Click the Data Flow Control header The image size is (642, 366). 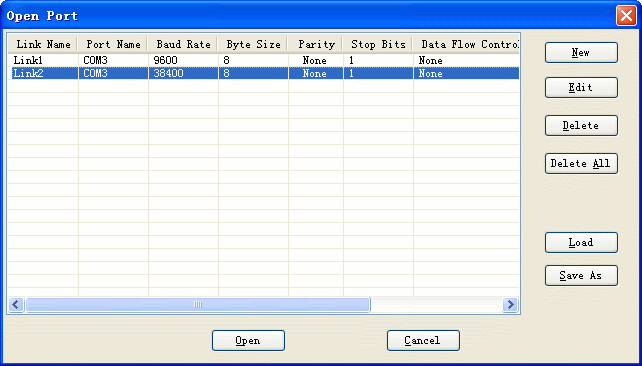466,44
